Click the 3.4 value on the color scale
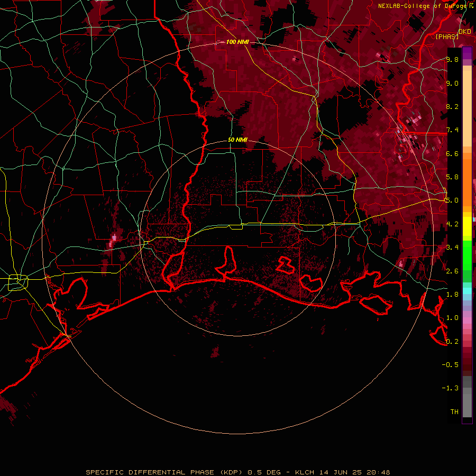This screenshot has height=476, width=476. (x=452, y=248)
